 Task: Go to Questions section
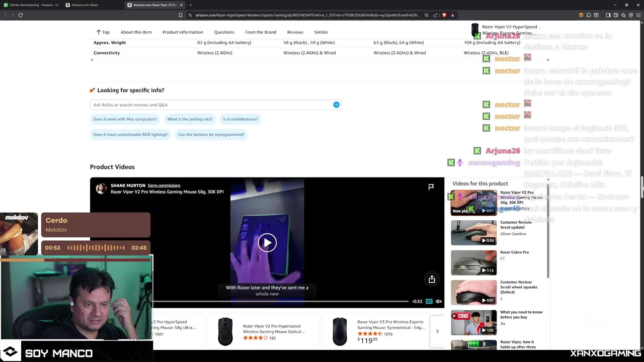(x=224, y=32)
